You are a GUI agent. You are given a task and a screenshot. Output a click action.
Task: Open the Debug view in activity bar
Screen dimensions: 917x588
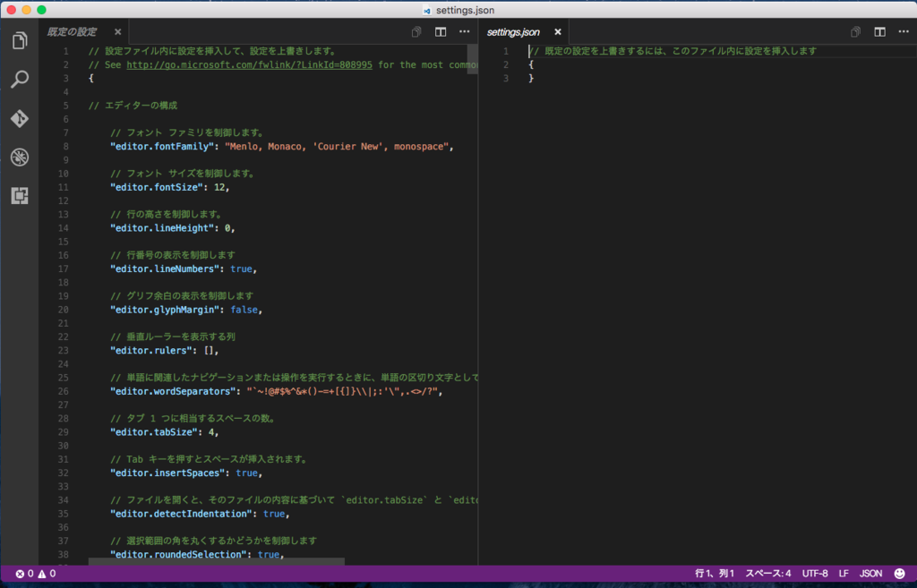coord(20,158)
